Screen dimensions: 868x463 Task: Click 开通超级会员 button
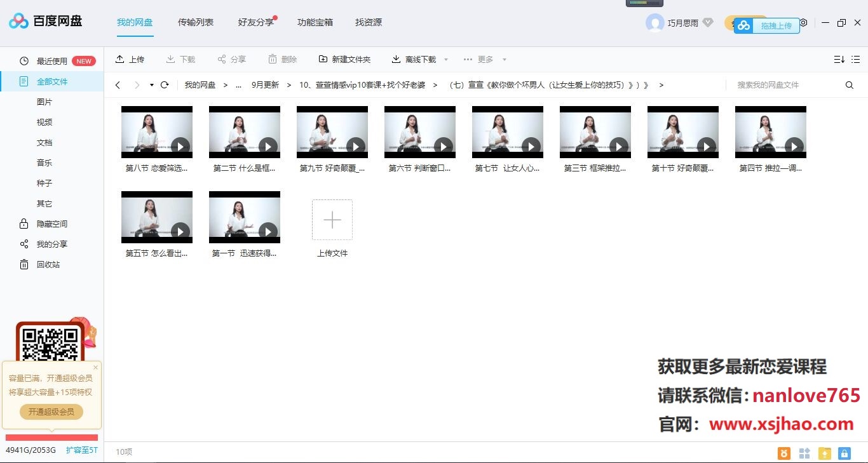[51, 412]
